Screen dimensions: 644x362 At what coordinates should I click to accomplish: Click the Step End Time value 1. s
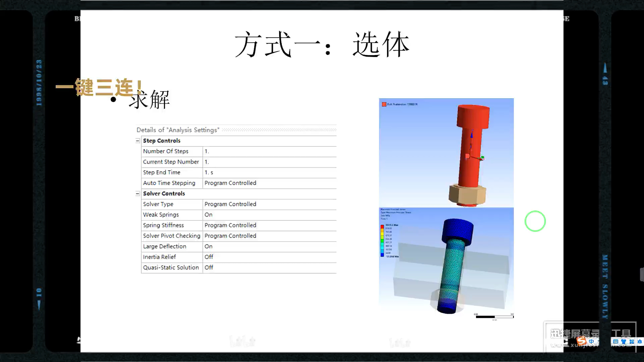coord(270,173)
